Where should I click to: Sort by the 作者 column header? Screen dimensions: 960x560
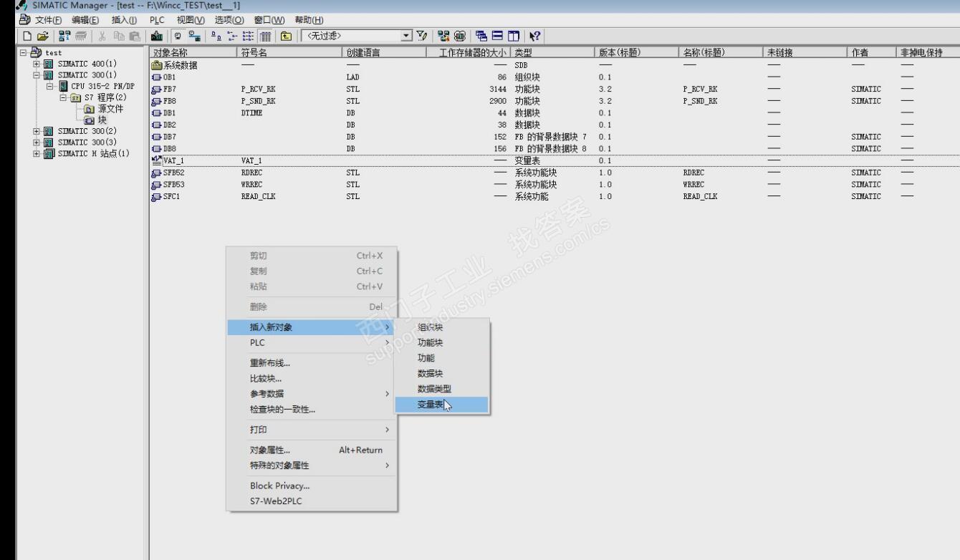pyautogui.click(x=870, y=53)
